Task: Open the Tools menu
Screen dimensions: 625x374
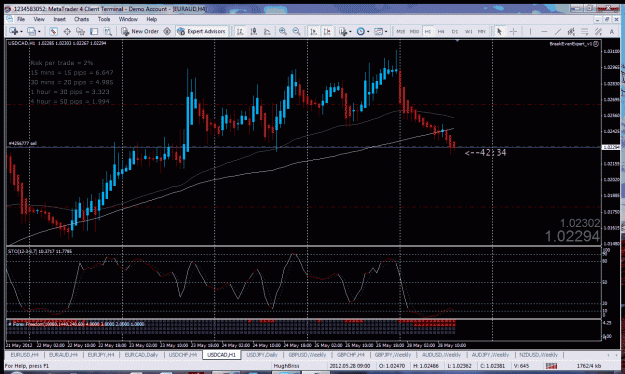Action: coord(104,19)
